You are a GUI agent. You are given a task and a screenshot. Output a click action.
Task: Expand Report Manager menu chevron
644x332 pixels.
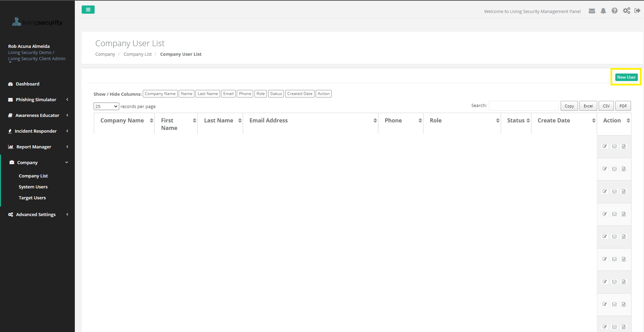point(67,147)
